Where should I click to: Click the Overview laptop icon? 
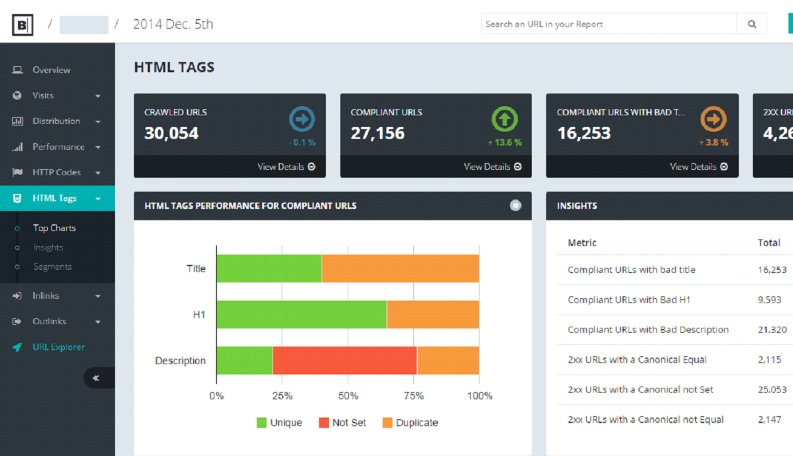click(17, 70)
